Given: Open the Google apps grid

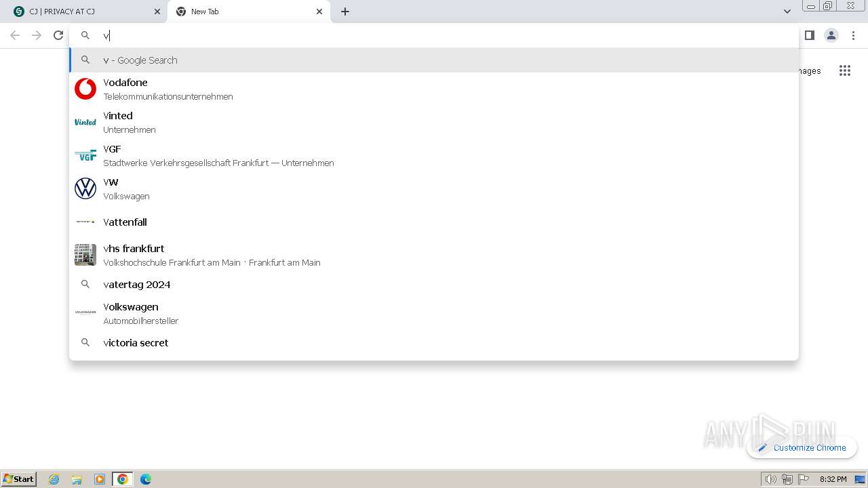Looking at the screenshot, I should pyautogui.click(x=844, y=70).
